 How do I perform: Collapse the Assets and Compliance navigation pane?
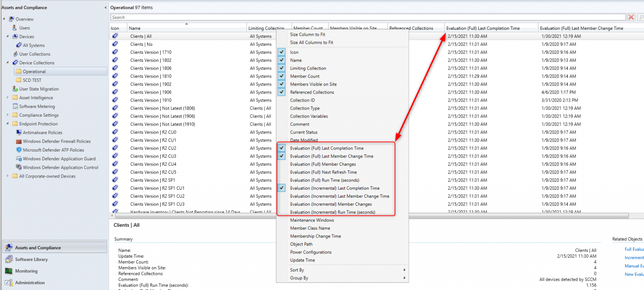tap(105, 7)
